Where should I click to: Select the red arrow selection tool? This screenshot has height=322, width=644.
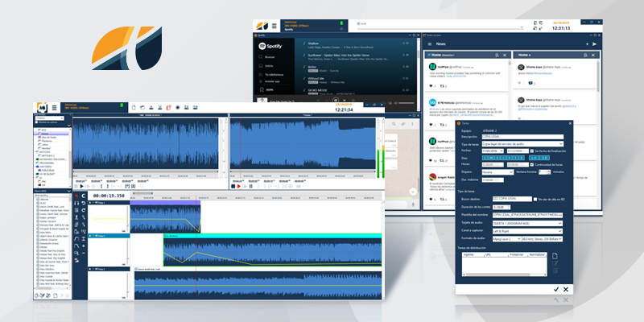pos(76,196)
